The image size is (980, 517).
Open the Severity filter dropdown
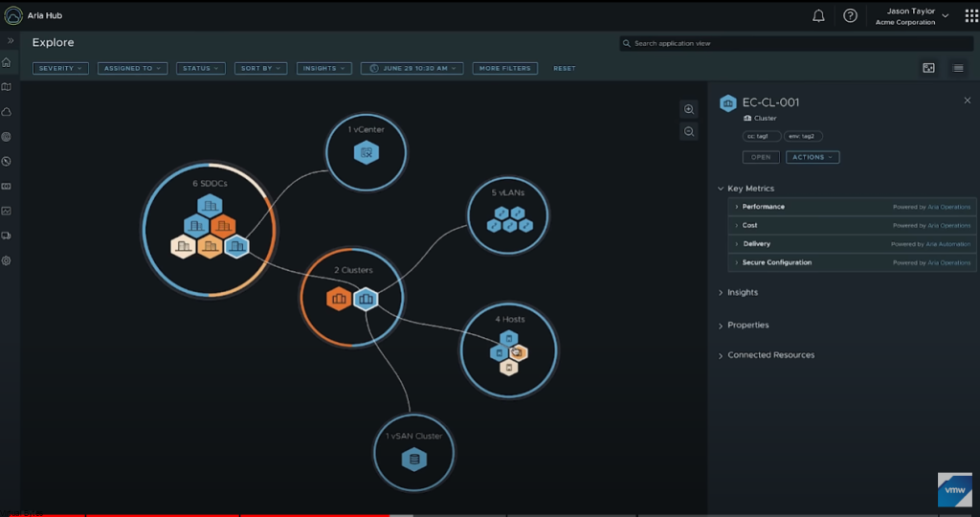tap(60, 68)
